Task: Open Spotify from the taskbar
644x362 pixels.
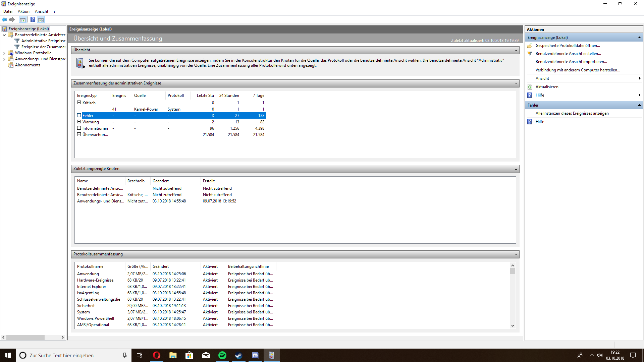Action: (222, 355)
